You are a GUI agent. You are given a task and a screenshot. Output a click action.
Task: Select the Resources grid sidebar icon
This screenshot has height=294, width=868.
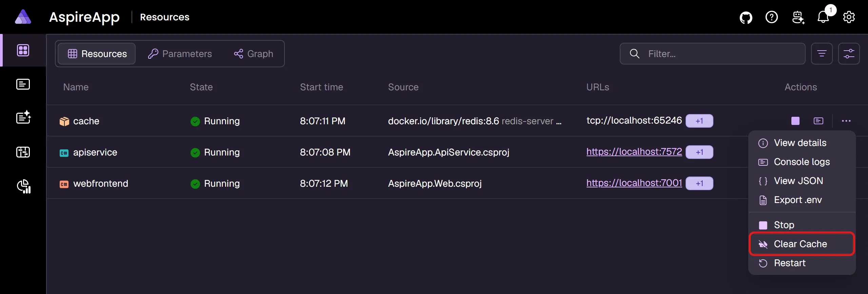(23, 50)
